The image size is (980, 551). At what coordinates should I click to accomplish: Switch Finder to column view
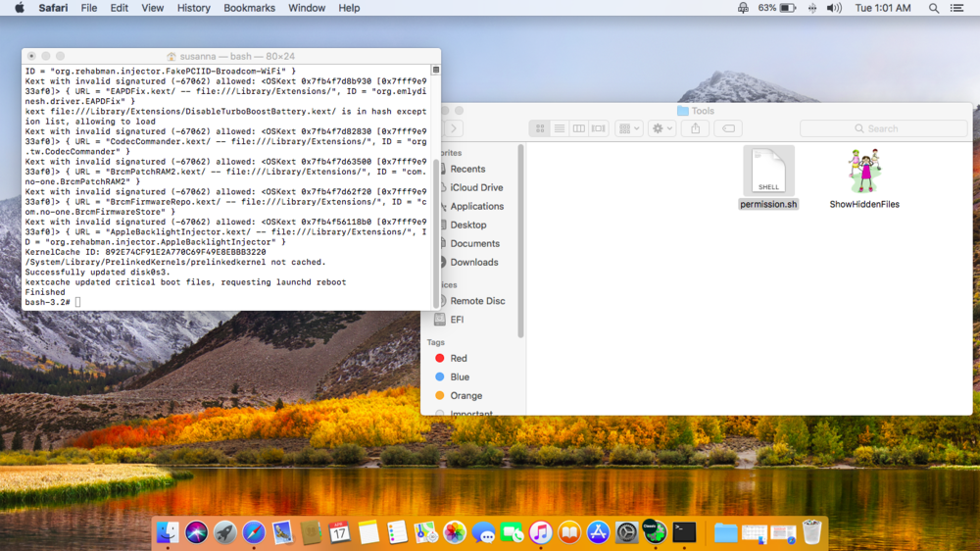tap(578, 128)
